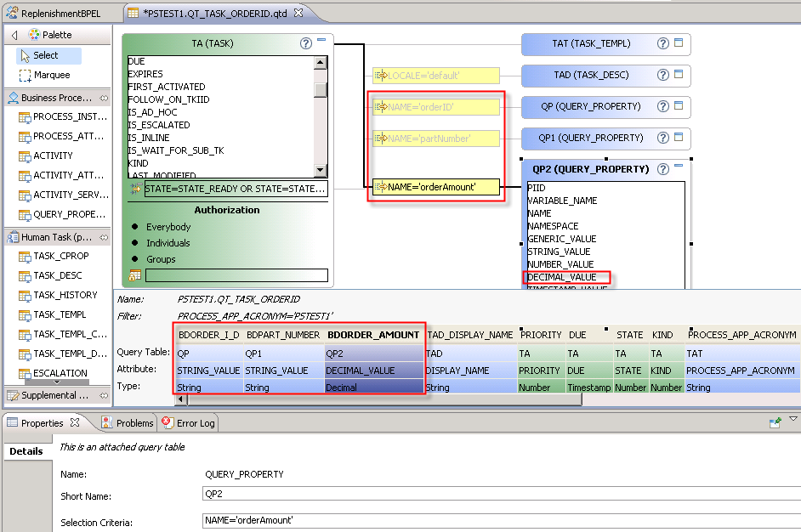Screen dimensions: 801x532
Task: Open the Error Log tab
Action: 189,423
